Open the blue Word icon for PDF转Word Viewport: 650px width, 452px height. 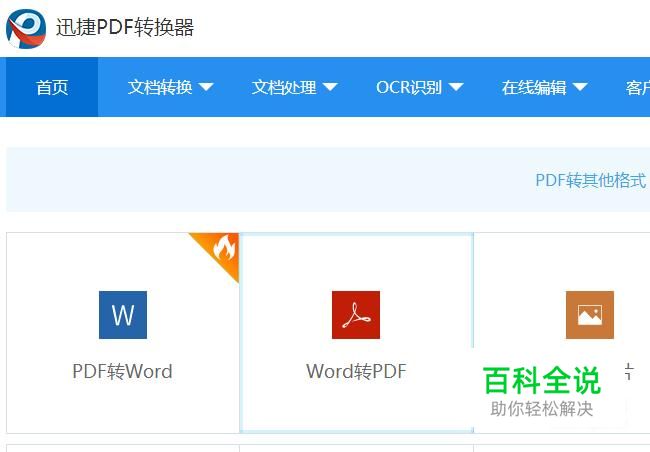pos(123,315)
